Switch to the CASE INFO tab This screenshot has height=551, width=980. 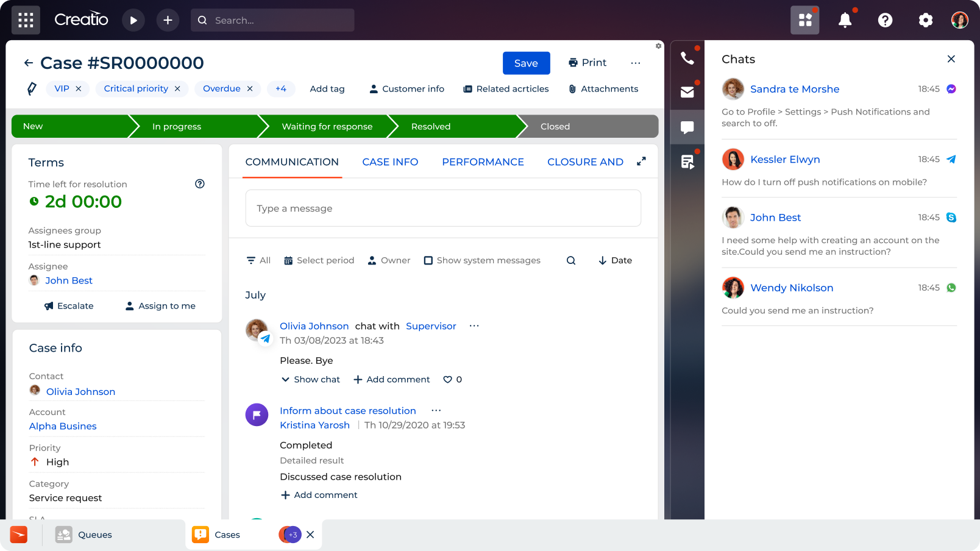(390, 162)
